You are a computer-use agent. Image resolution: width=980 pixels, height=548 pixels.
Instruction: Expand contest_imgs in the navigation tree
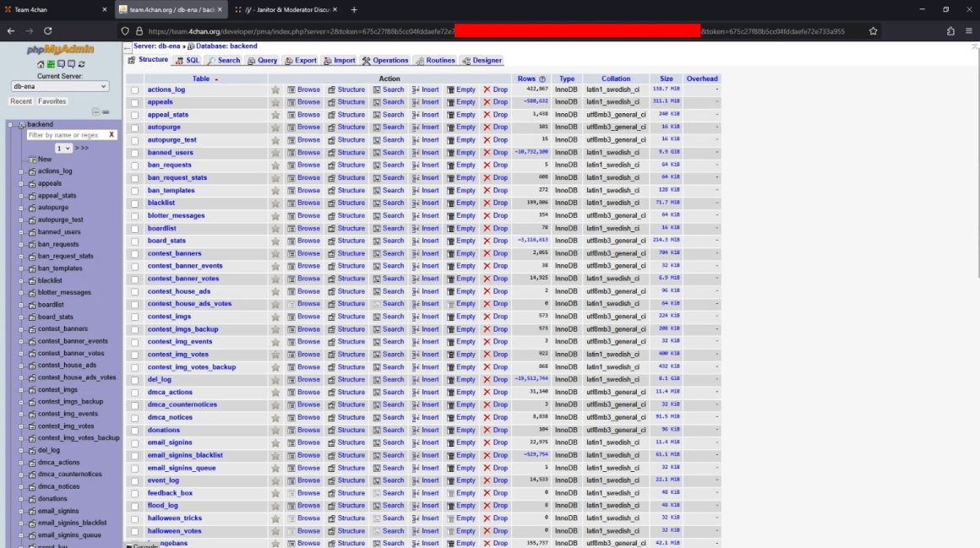point(22,390)
